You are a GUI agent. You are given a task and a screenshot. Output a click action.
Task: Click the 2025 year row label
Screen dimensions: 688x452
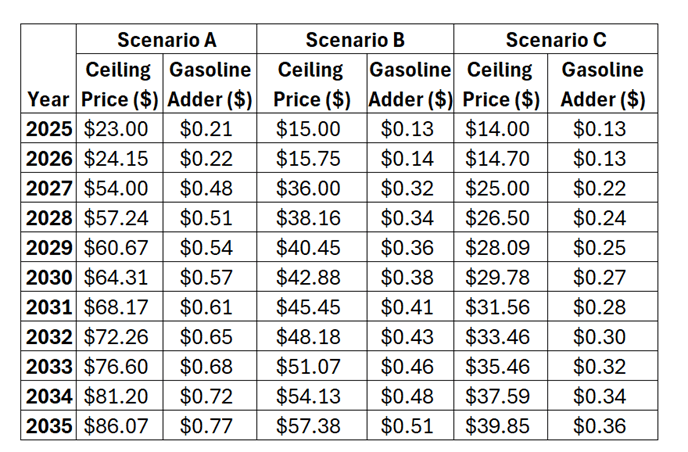(x=49, y=129)
